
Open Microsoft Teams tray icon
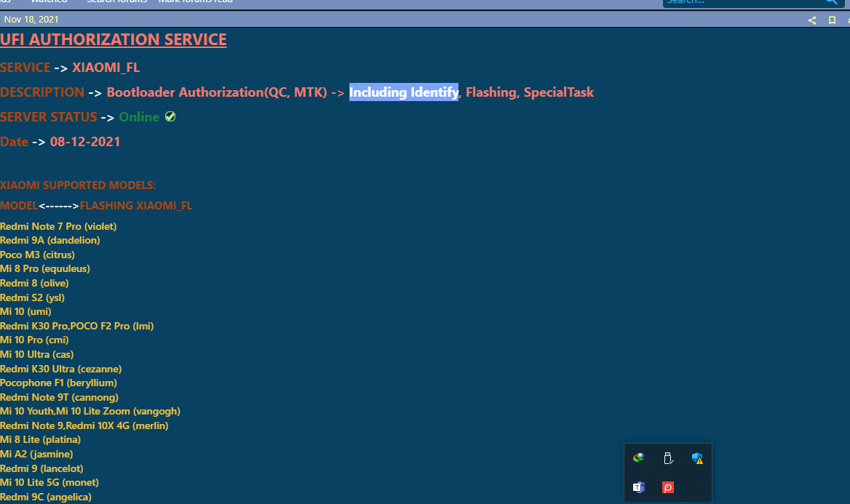[638, 487]
